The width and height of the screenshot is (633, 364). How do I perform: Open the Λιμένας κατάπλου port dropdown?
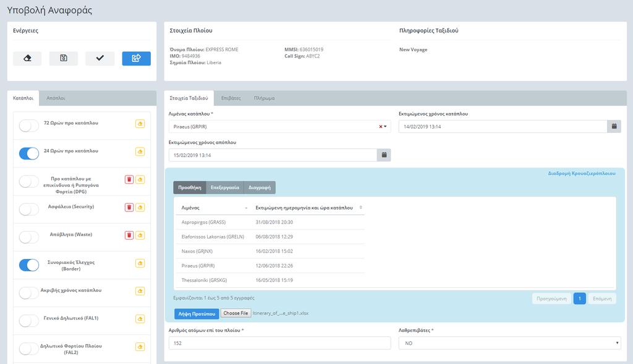[x=279, y=127]
